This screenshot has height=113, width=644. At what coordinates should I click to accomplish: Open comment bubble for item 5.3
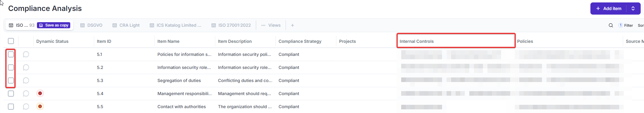[26, 80]
